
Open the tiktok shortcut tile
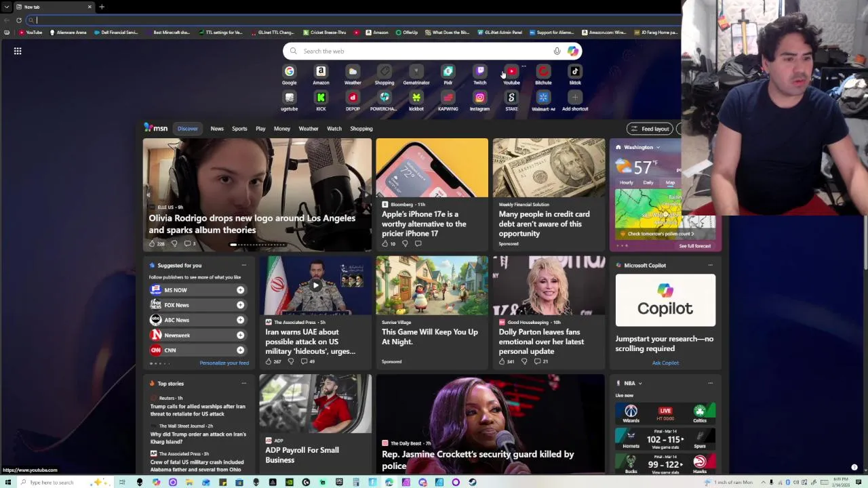(575, 75)
